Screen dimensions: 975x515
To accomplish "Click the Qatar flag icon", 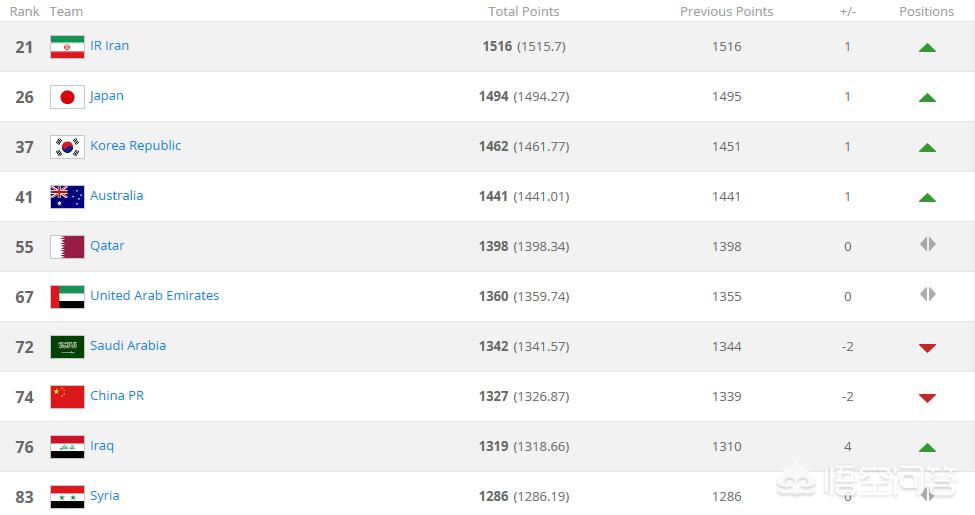I will 67,247.
